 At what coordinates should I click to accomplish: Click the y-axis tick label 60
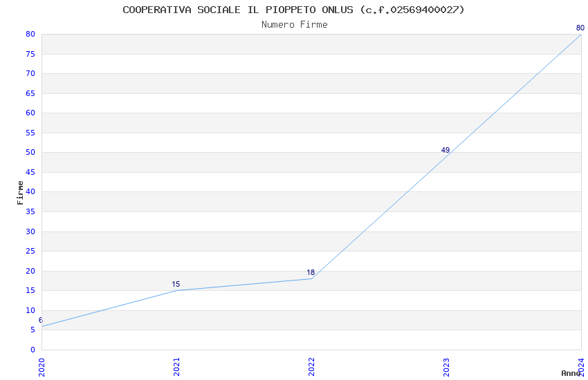30,113
